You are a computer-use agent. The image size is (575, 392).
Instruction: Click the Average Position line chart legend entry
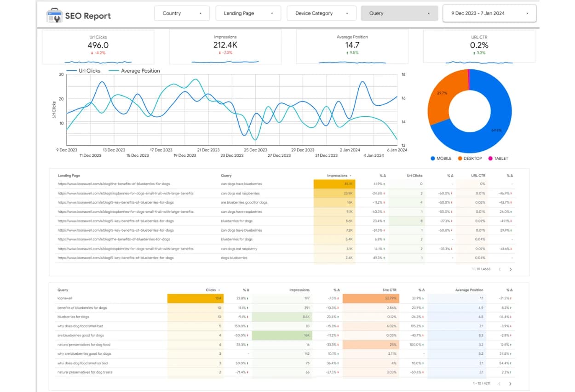[134, 71]
